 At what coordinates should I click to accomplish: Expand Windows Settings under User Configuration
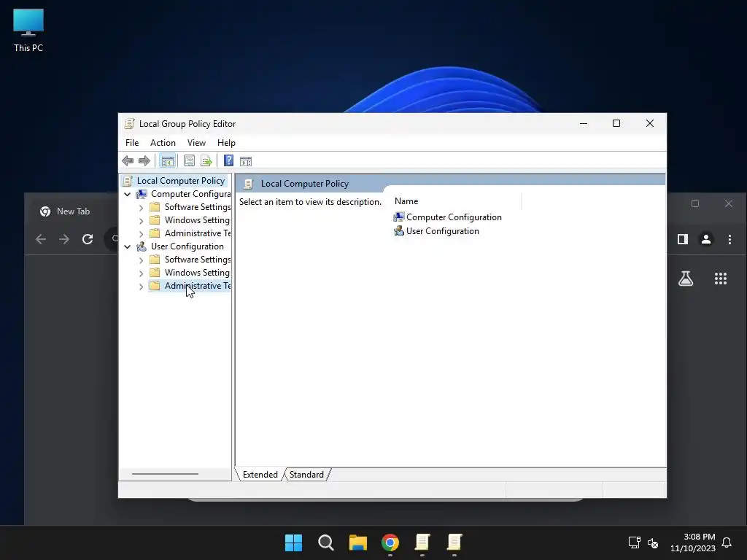(141, 273)
